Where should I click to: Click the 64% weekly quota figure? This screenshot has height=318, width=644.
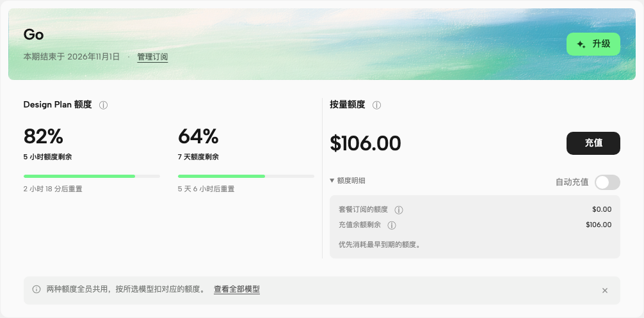pos(198,136)
